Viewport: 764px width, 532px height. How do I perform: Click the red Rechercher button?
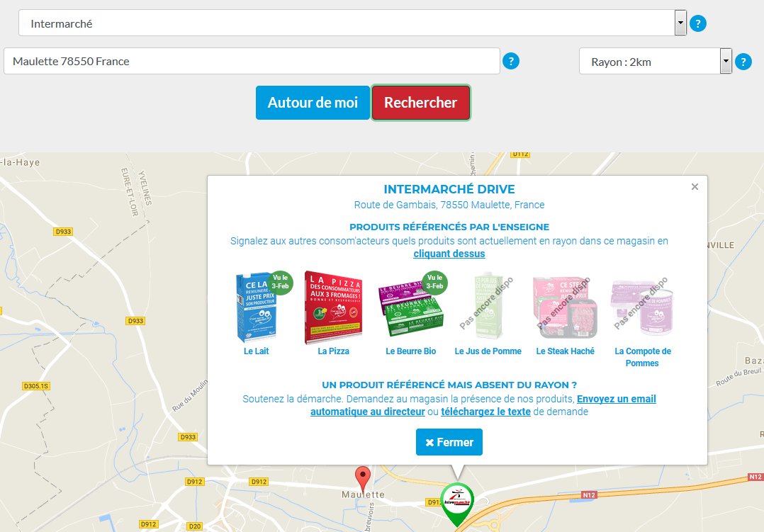coord(420,103)
